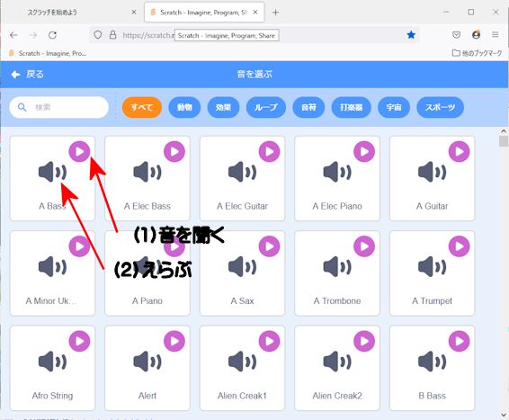Play the A Trumpet sound preview

click(x=459, y=246)
